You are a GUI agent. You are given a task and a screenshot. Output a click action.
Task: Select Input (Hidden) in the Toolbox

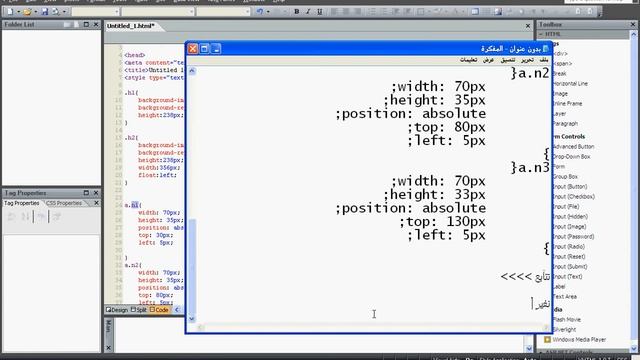pos(570,217)
